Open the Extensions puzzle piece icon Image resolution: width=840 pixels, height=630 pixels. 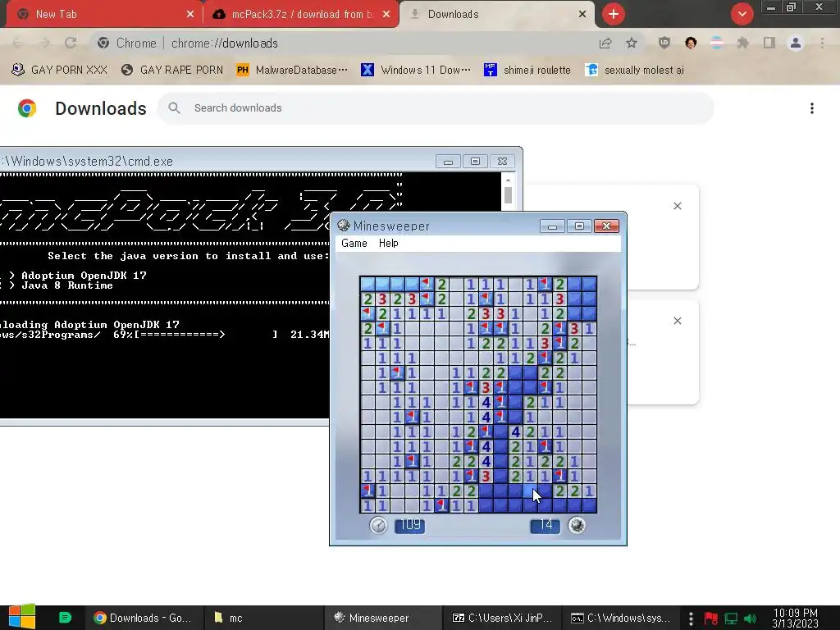[x=743, y=43]
